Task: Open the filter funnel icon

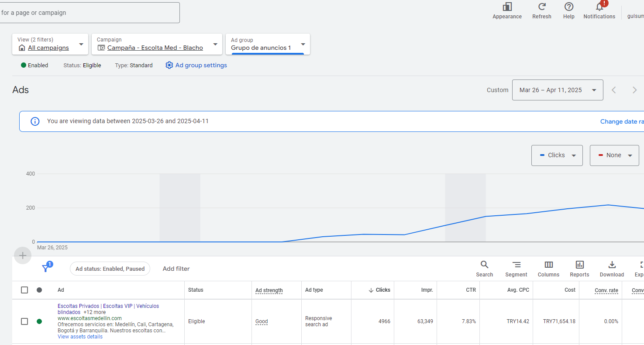Action: (x=45, y=268)
